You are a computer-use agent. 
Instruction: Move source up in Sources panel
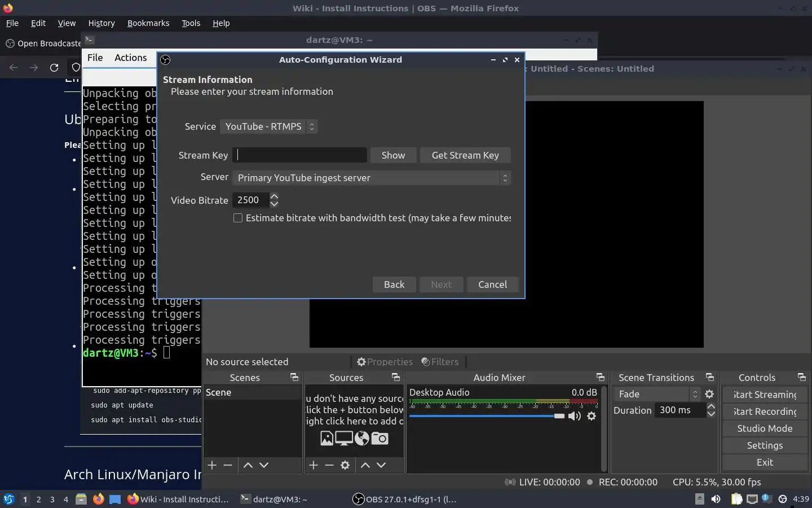coord(365,465)
